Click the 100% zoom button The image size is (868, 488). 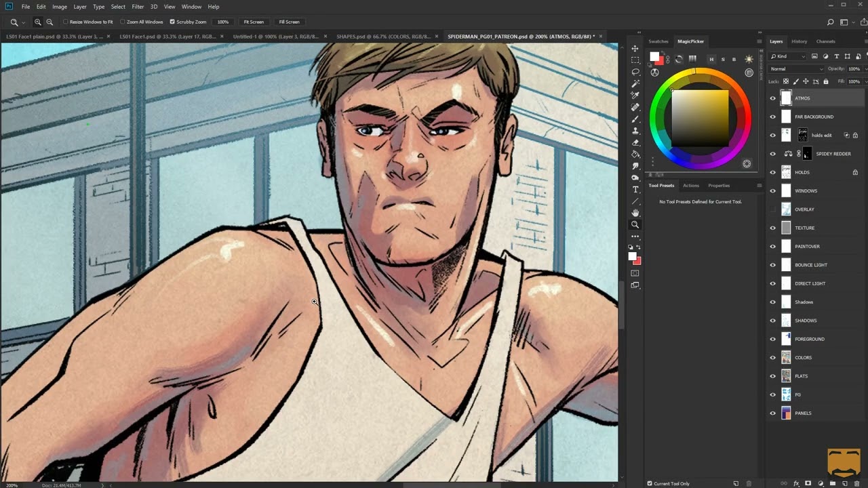click(x=222, y=22)
